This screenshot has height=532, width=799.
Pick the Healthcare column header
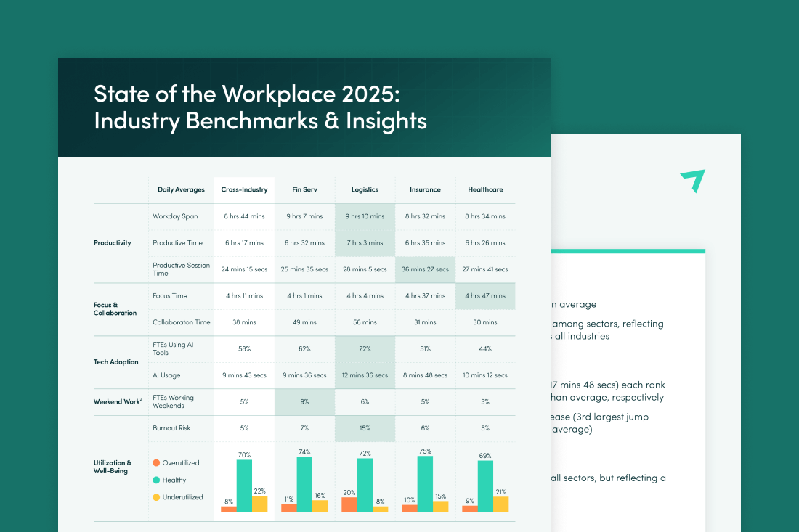click(x=485, y=189)
